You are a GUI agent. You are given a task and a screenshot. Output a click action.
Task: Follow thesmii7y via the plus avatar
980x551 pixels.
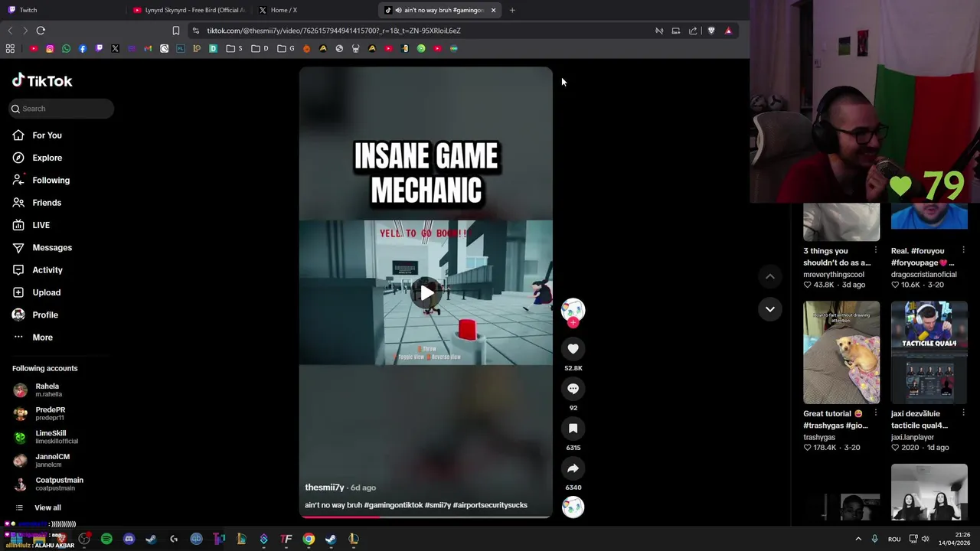(573, 322)
